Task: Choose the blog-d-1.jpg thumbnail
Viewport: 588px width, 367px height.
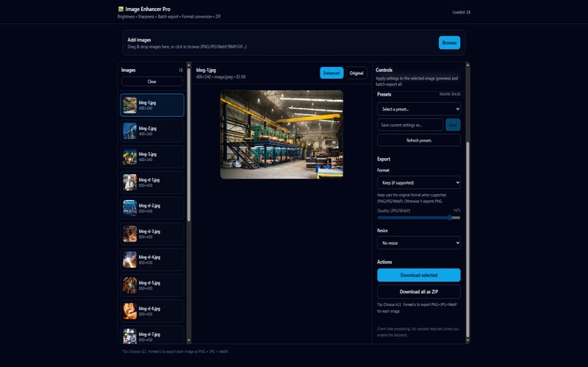Action: (x=130, y=182)
